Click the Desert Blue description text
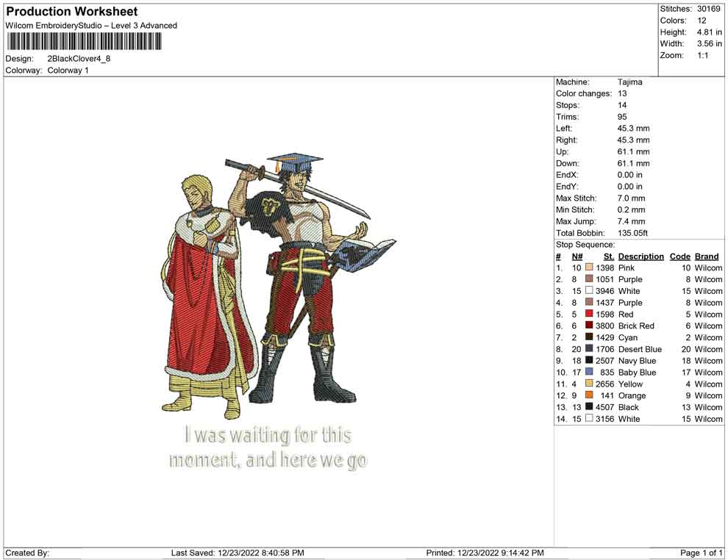The image size is (728, 560). (x=640, y=349)
